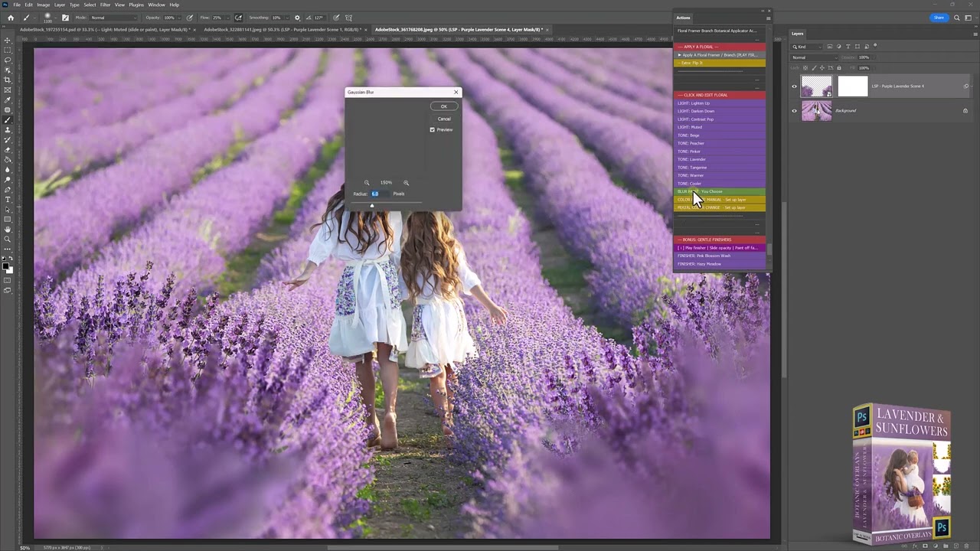Click OK in Gaussian Blur dialog

(443, 106)
